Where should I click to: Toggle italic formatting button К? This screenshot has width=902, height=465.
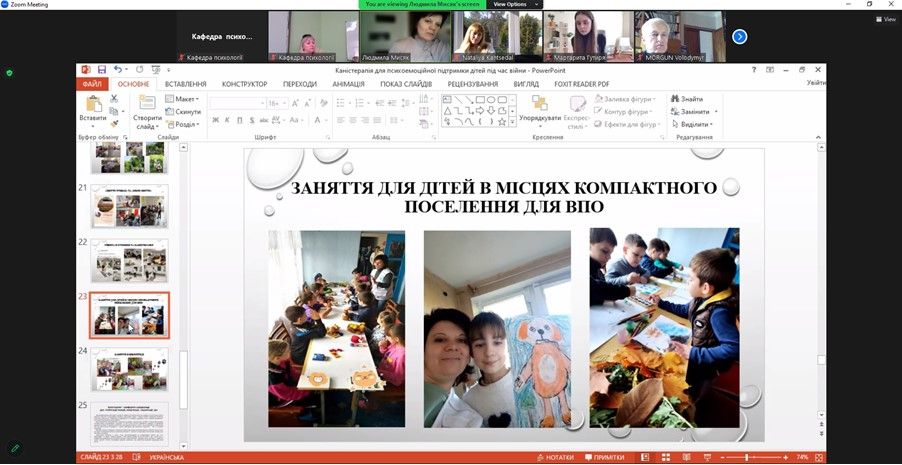(227, 120)
